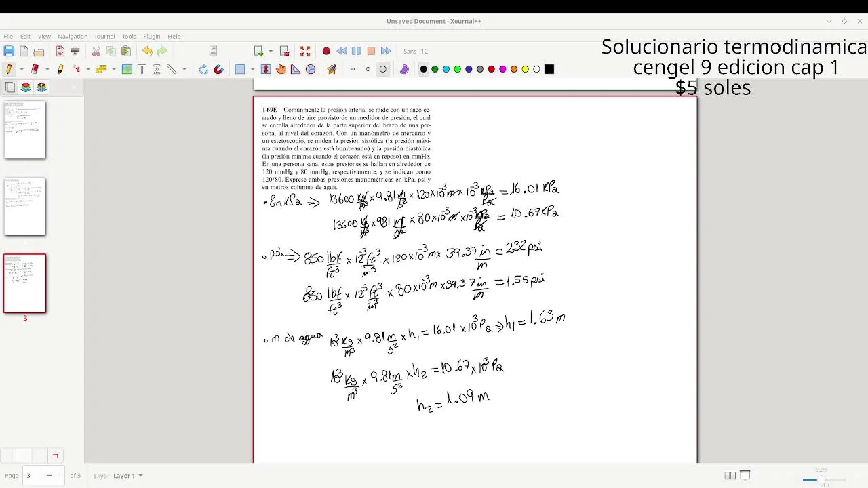868x488 pixels.
Task: Open the select-rectangle dropdown arrow
Action: [252, 69]
